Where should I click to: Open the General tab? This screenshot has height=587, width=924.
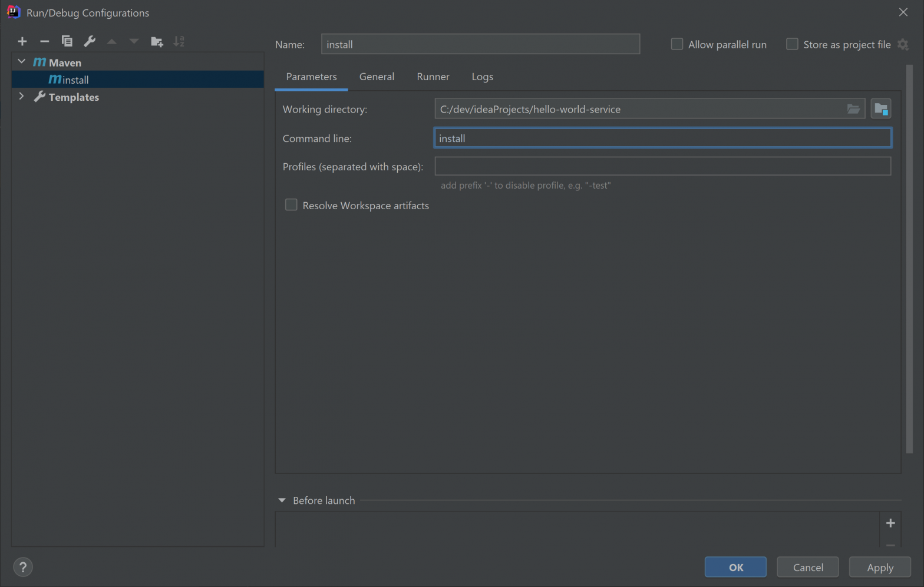click(x=377, y=77)
